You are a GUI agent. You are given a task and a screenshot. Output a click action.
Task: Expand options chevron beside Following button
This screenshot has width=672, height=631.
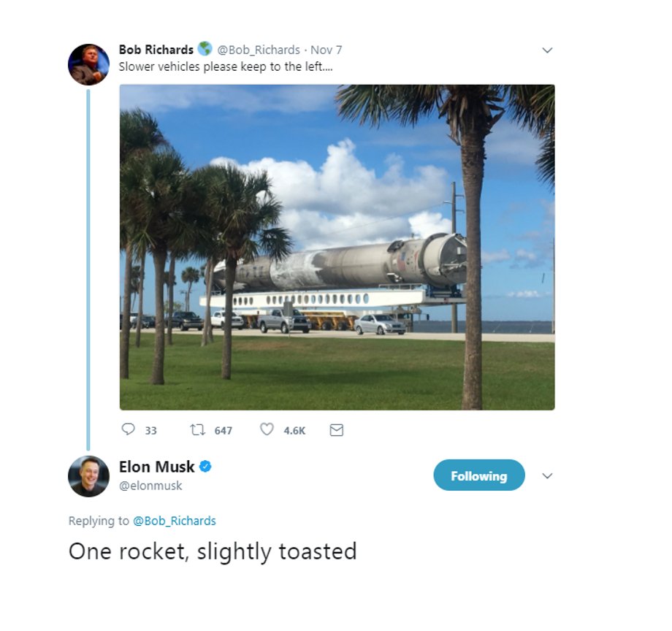coord(547,476)
